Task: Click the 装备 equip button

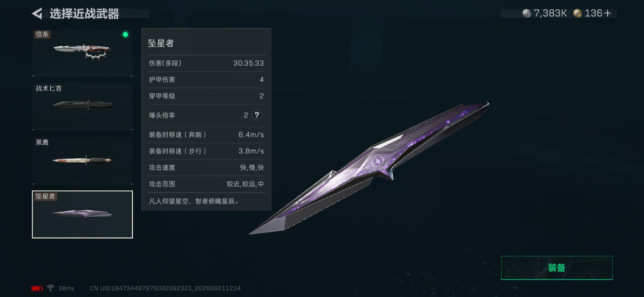Action: pyautogui.click(x=557, y=268)
